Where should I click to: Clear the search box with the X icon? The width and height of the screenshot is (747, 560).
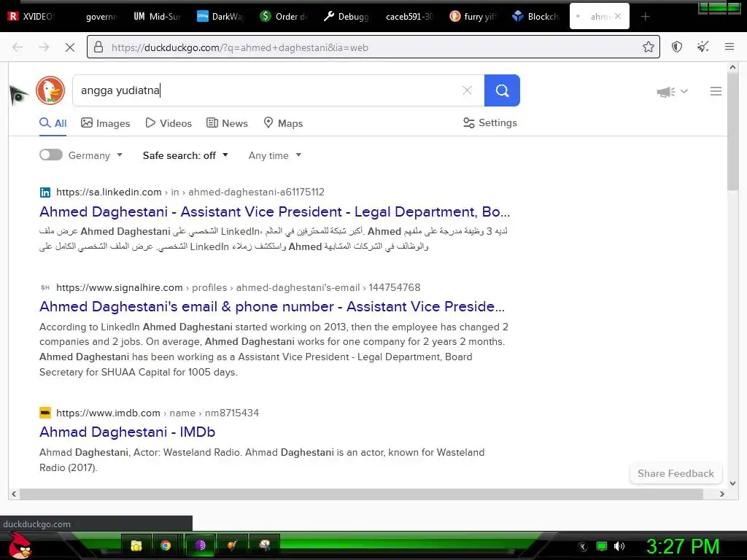click(467, 90)
